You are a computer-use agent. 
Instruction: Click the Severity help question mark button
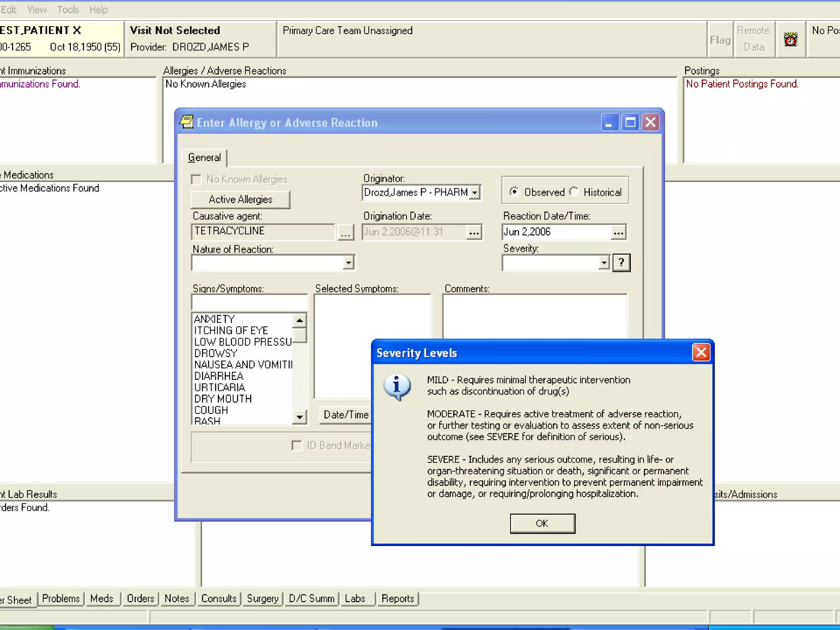[x=621, y=262]
